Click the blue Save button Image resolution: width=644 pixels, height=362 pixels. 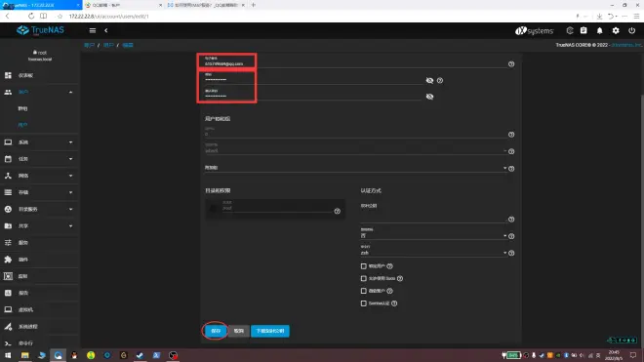pos(216,331)
